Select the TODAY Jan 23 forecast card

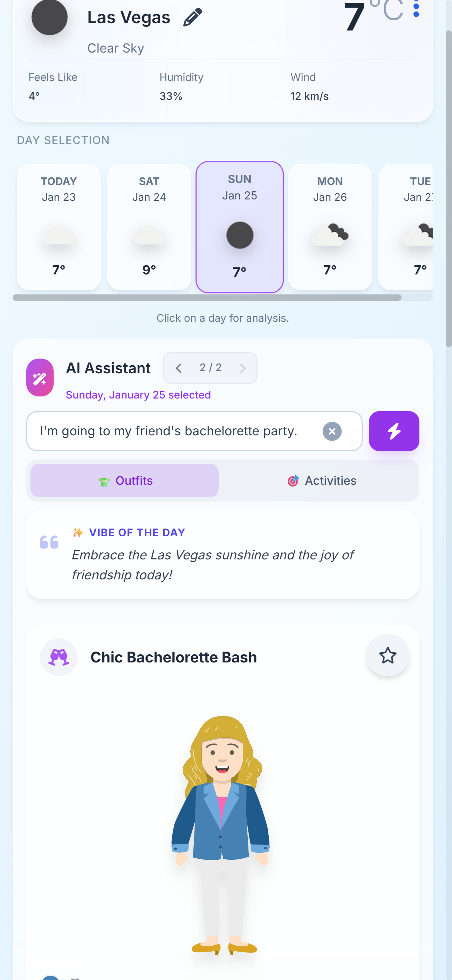[x=59, y=227]
